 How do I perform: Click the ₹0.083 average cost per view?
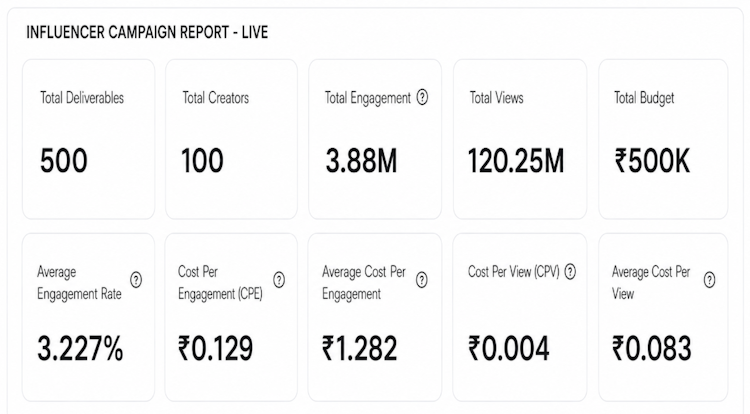(x=652, y=348)
